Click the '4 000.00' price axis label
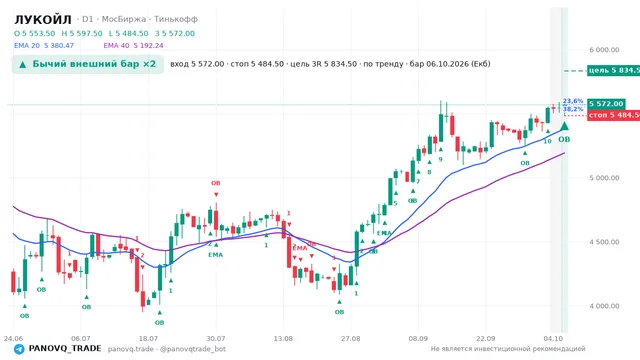The image size is (640, 360). coord(604,306)
